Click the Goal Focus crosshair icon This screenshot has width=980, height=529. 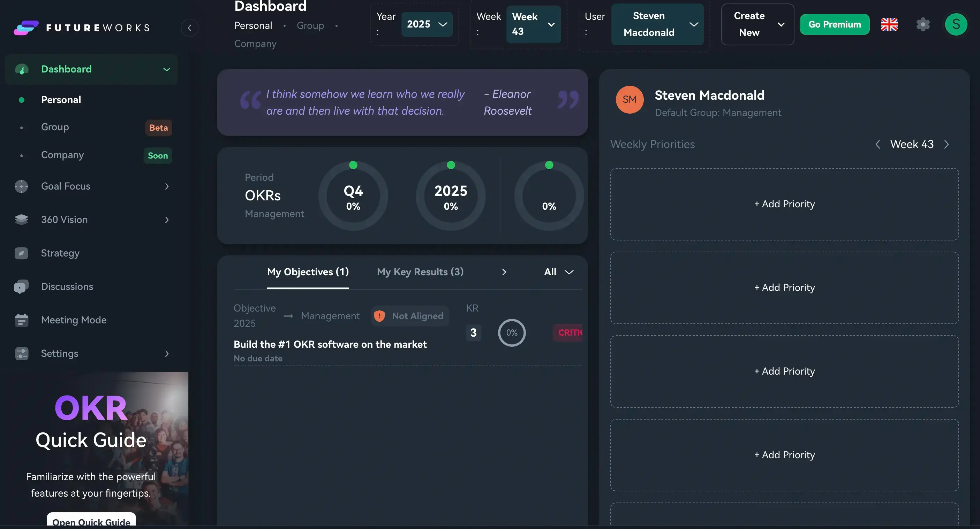click(21, 186)
